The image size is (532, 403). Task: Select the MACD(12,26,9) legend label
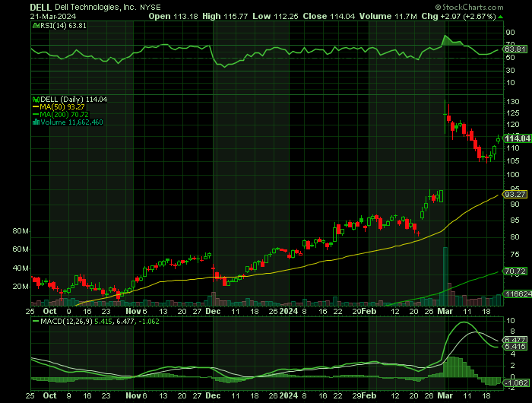click(66, 321)
